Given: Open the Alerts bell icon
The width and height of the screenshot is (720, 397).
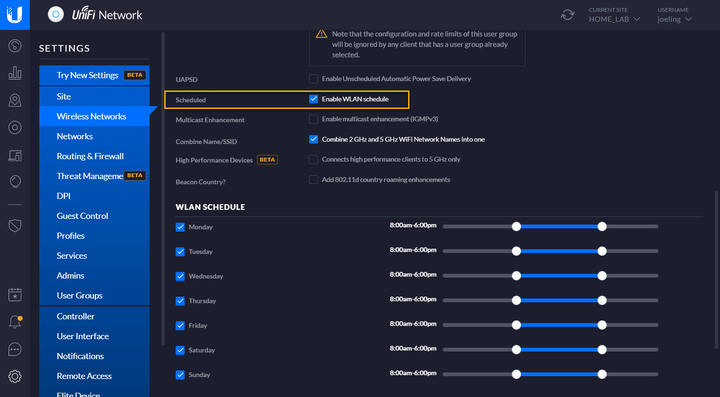Looking at the screenshot, I should pos(15,322).
